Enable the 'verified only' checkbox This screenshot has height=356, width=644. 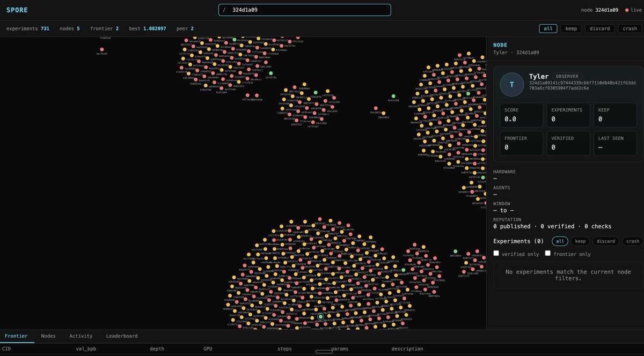(x=496, y=253)
